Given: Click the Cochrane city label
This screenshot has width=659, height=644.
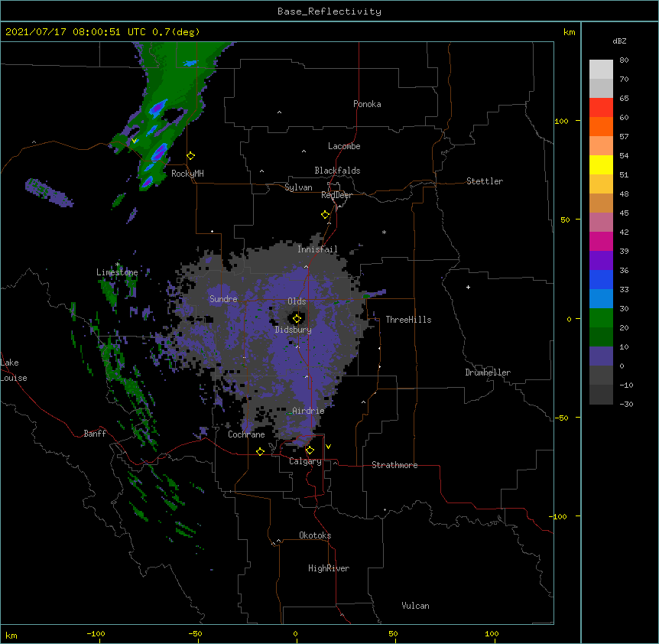Looking at the screenshot, I should (246, 434).
